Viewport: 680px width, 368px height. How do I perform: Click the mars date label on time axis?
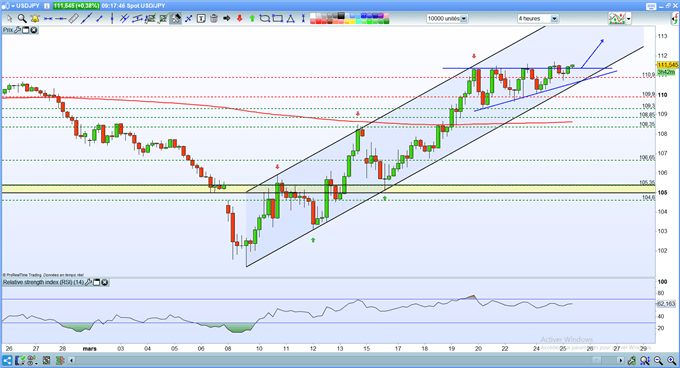89,348
